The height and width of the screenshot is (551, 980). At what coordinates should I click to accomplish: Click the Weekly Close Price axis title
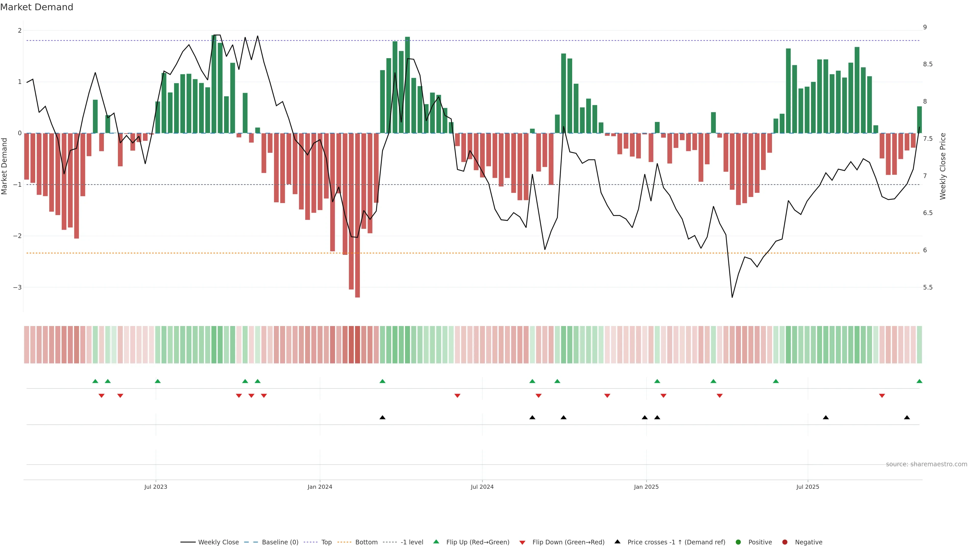pyautogui.click(x=942, y=166)
